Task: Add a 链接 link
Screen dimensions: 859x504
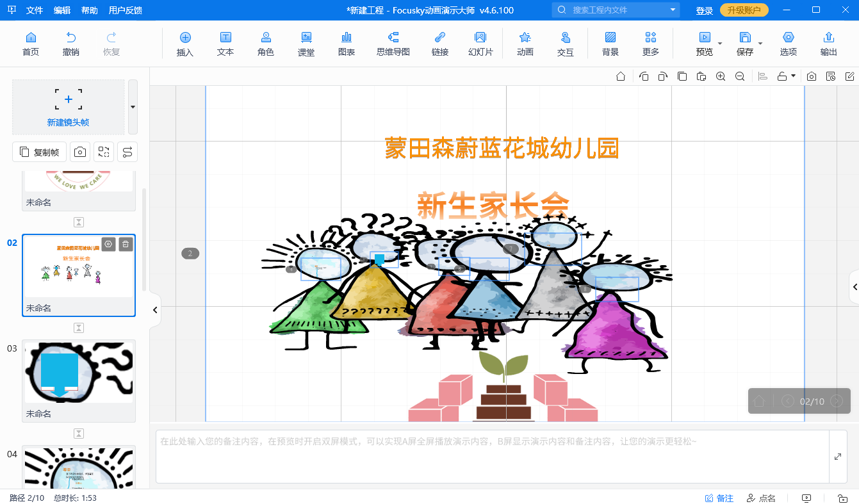Action: pos(440,44)
